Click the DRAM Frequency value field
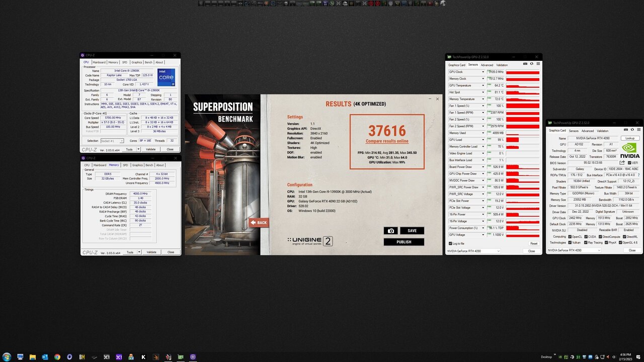Screen dimensions: 644x362 pyautogui.click(x=140, y=194)
